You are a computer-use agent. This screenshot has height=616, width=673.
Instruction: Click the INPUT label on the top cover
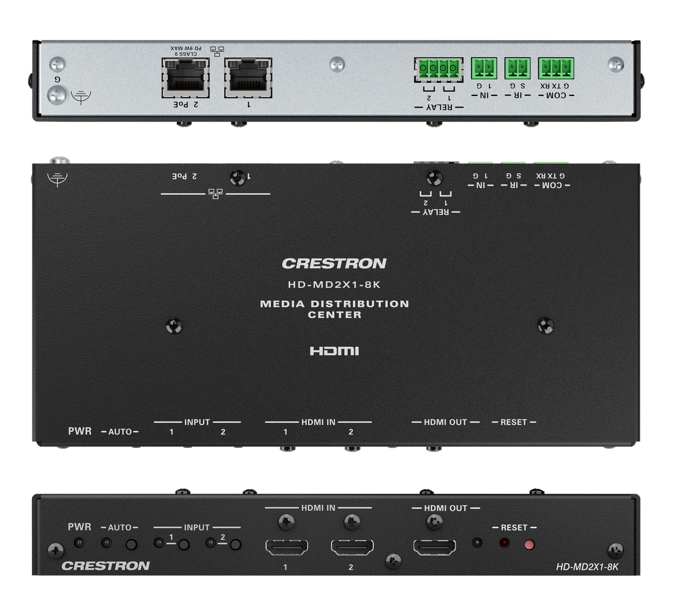click(197, 422)
